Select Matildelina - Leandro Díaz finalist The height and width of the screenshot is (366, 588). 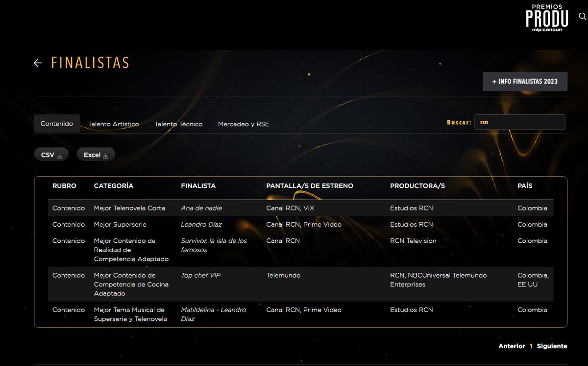[x=214, y=314]
